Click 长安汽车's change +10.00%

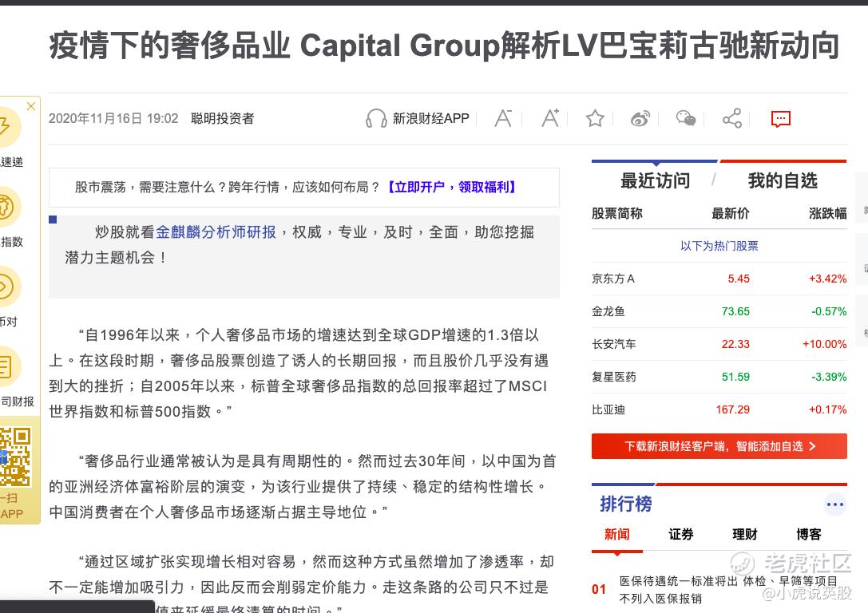click(824, 344)
